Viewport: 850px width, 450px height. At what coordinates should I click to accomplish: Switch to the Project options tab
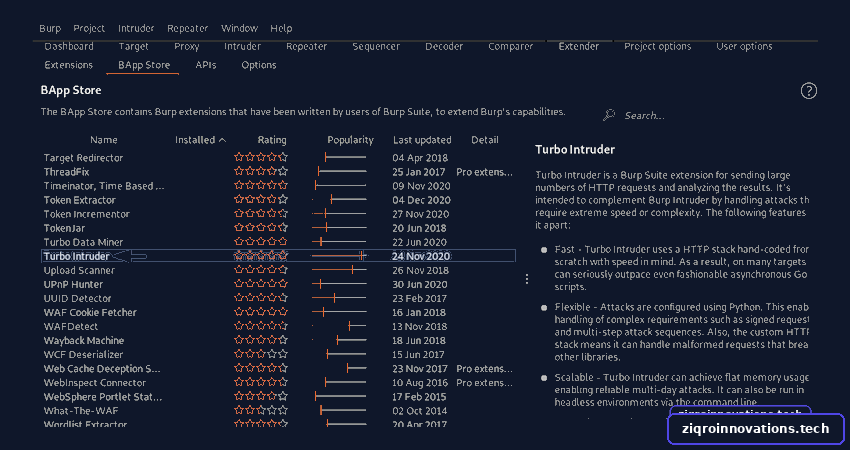point(658,47)
